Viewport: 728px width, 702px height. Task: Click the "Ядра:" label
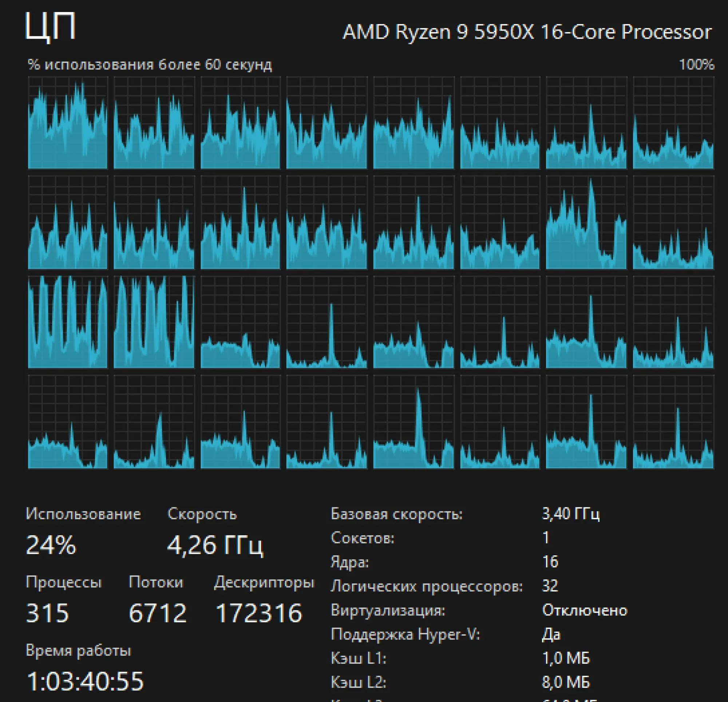(x=350, y=562)
